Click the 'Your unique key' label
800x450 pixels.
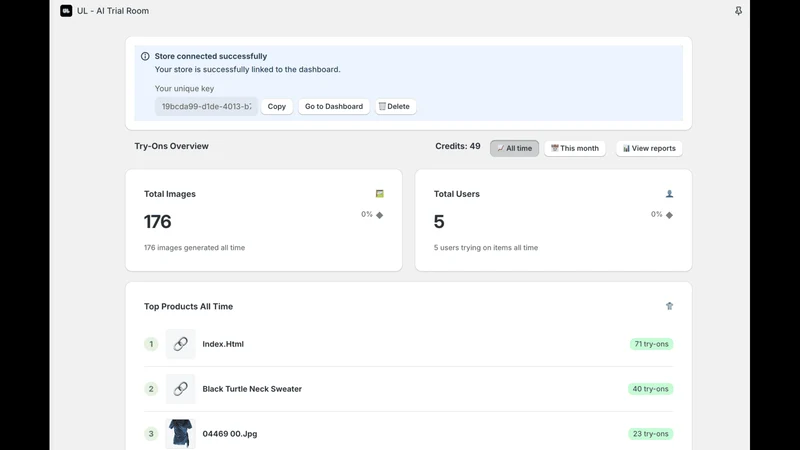pos(184,88)
